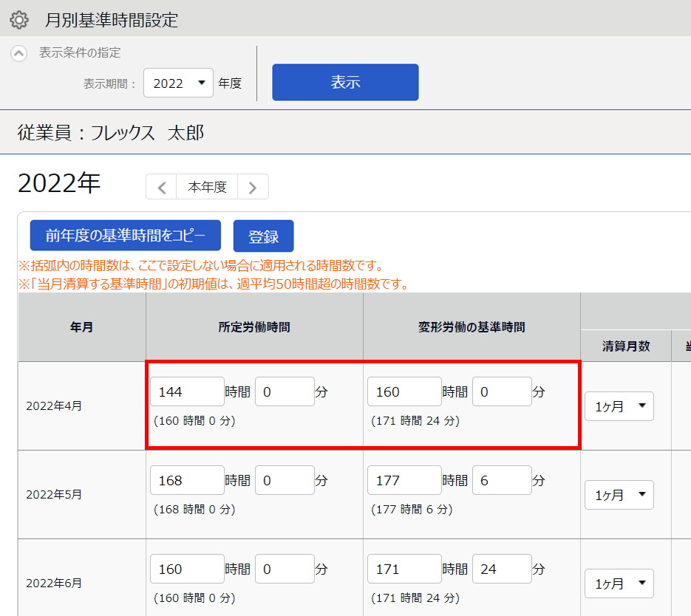Click the 清算月数 column header

pyautogui.click(x=626, y=346)
